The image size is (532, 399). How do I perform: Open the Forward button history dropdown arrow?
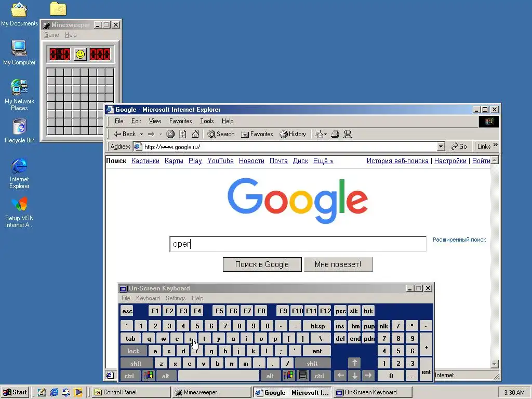point(161,135)
